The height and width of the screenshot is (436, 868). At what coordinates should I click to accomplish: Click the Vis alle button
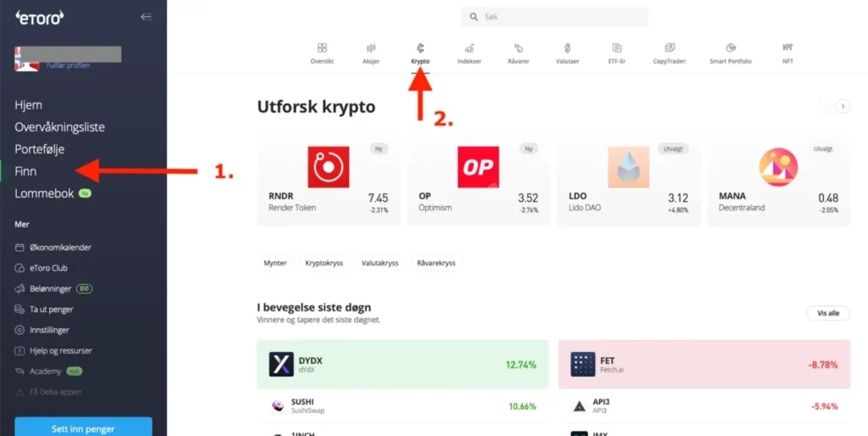(x=828, y=313)
